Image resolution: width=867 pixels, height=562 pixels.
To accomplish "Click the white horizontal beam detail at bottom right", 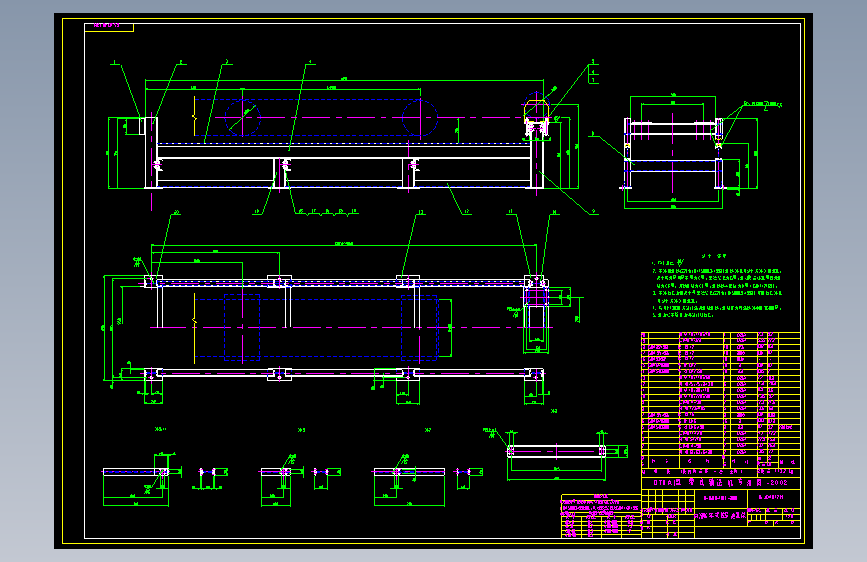I will pos(557,451).
